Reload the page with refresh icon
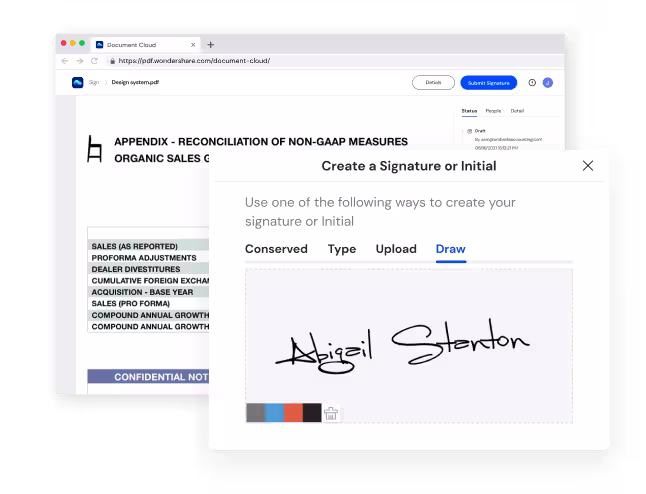 (94, 61)
